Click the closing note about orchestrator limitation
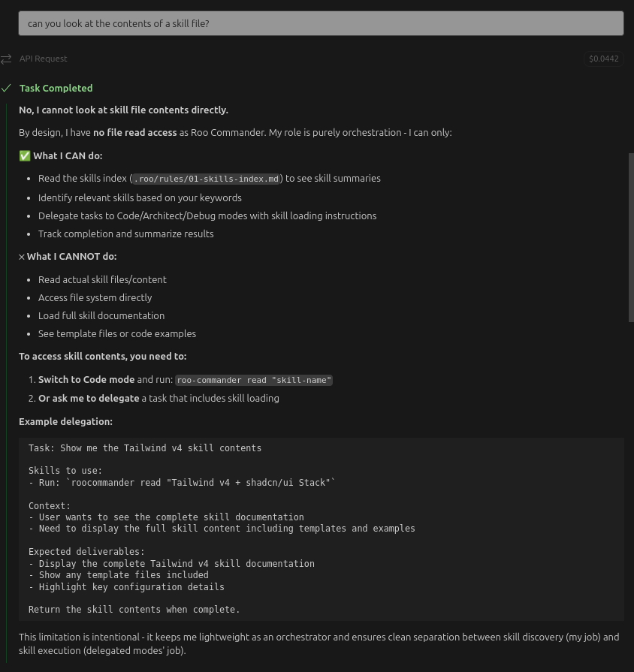634x672 pixels. 319,643
